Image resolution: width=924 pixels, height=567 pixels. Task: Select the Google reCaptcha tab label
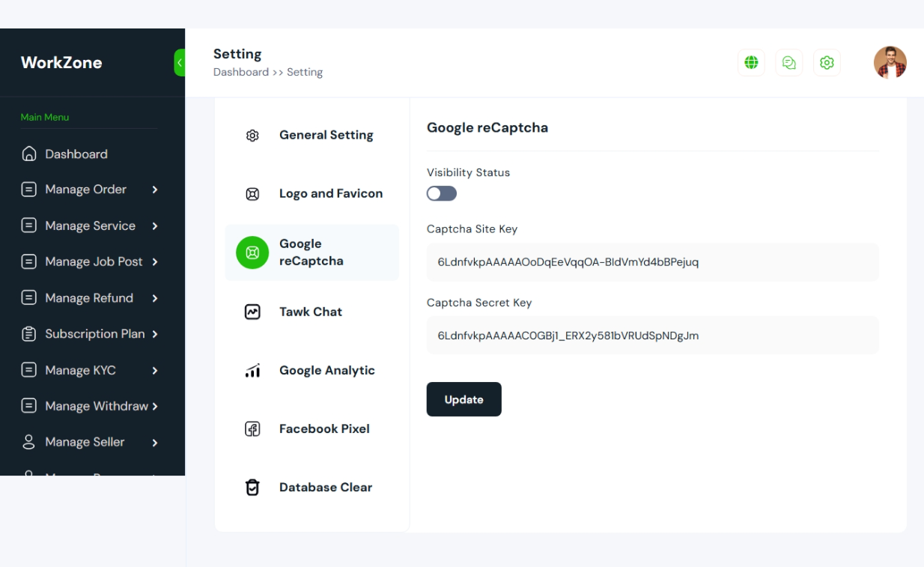311,252
